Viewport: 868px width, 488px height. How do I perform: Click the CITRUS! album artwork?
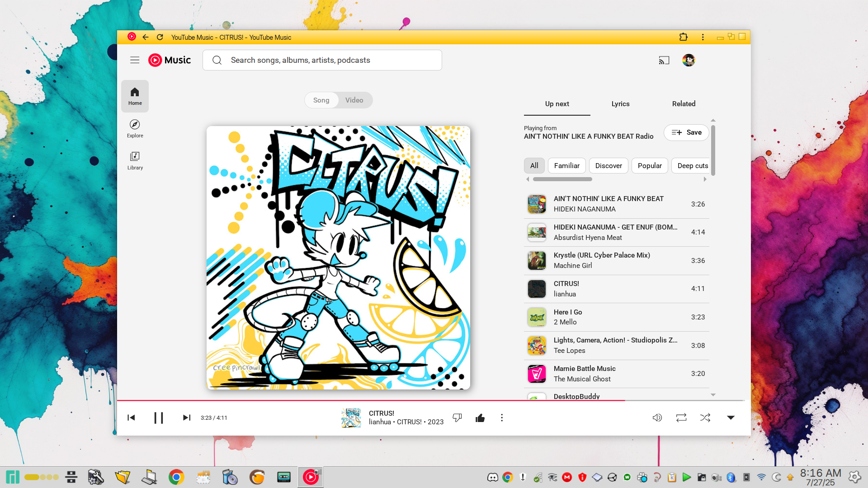click(338, 258)
